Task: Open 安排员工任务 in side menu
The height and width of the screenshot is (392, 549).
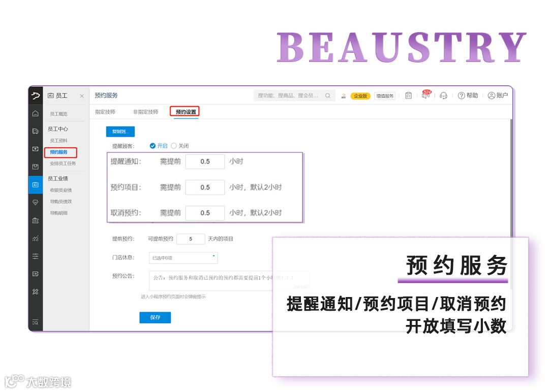Action: [x=63, y=164]
